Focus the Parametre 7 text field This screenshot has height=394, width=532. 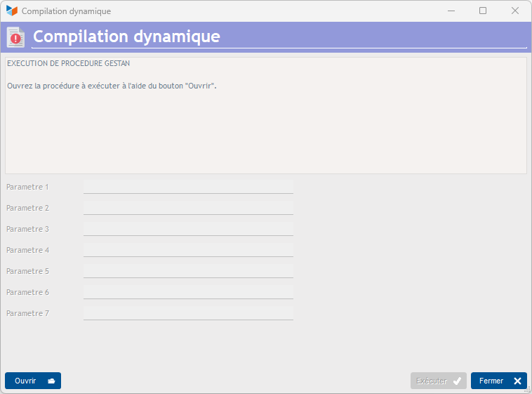188,313
